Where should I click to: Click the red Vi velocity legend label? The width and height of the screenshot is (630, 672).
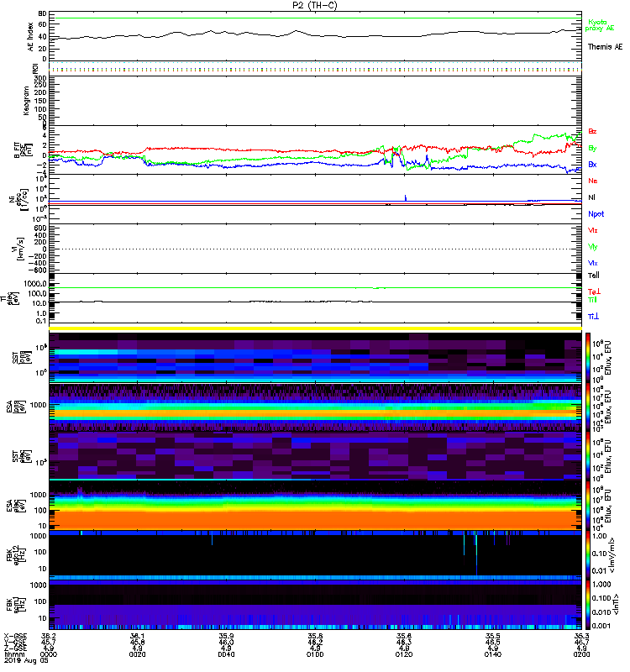tap(592, 230)
